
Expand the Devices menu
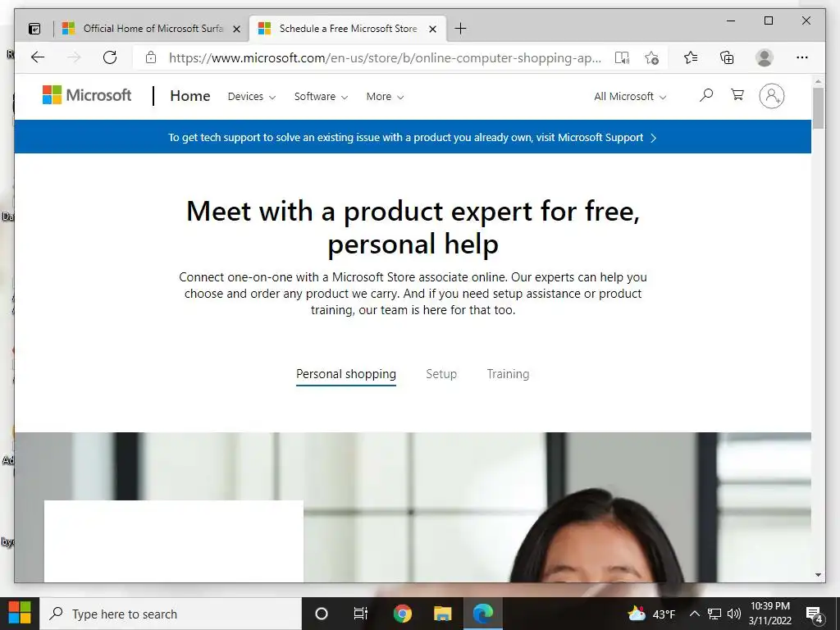coord(251,97)
